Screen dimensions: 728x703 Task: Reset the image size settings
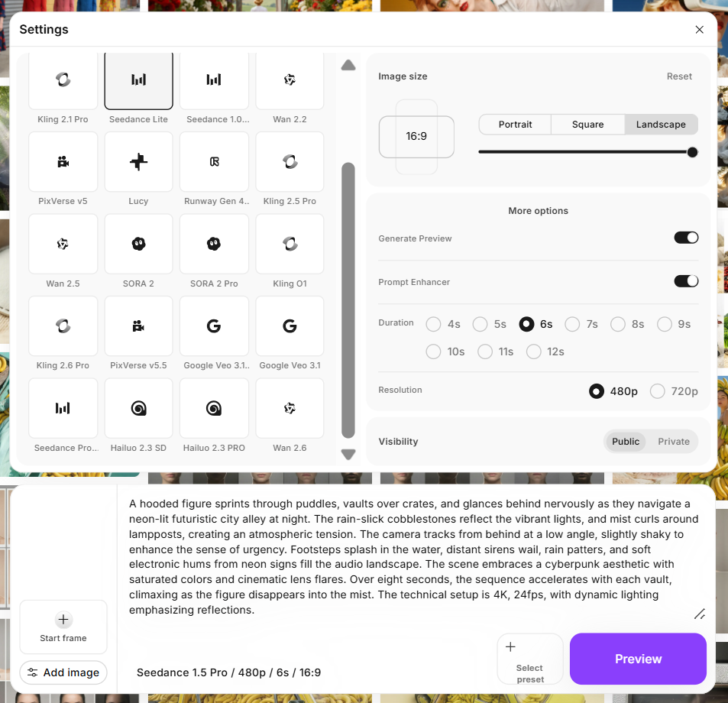[679, 76]
